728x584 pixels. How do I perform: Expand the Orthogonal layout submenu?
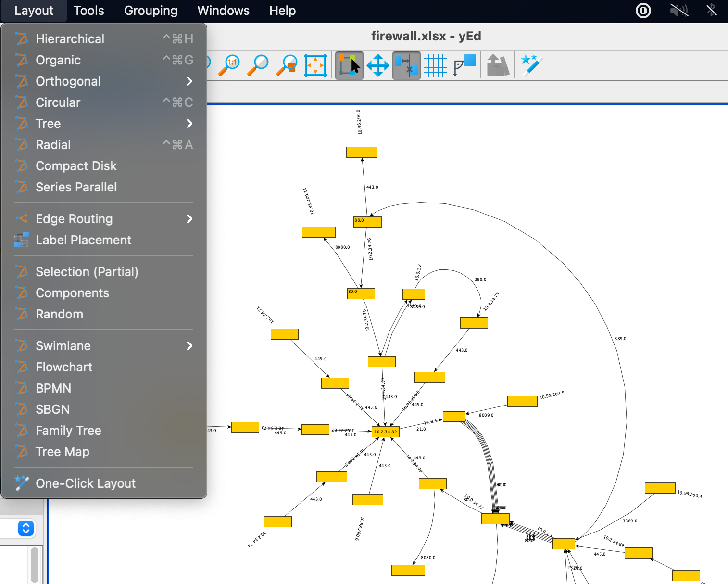68,81
